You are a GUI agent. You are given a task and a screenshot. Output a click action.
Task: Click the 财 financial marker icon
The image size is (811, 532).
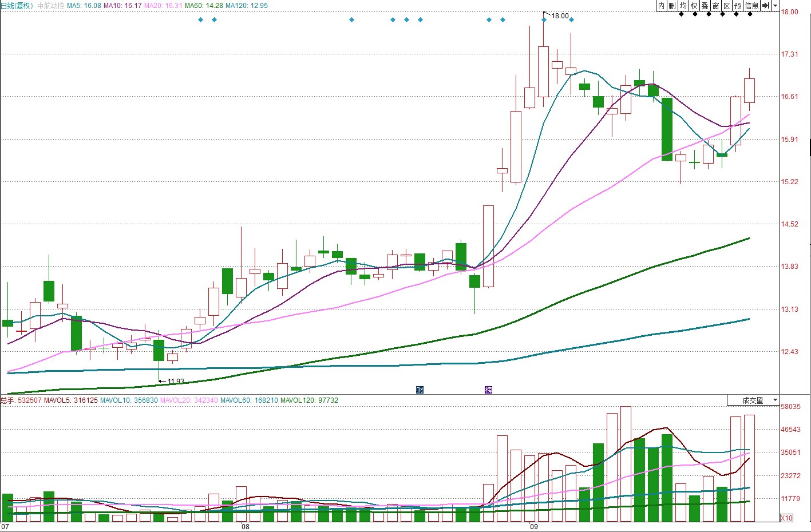pos(420,390)
